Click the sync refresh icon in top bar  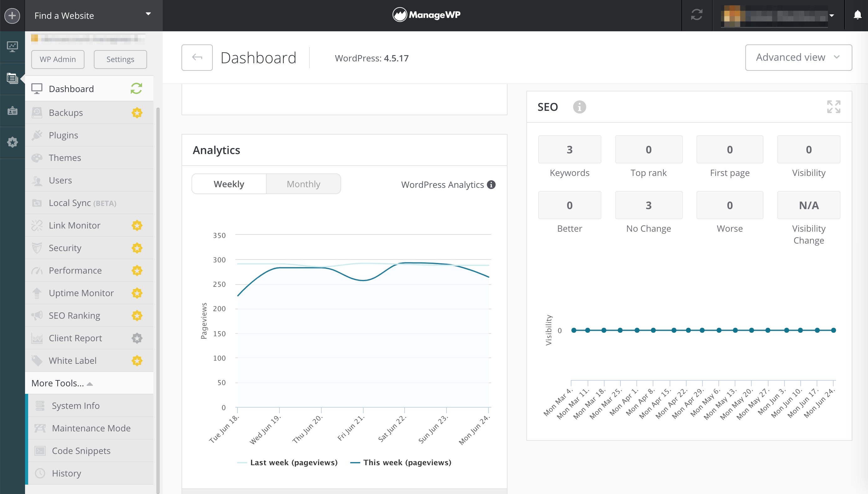point(697,15)
